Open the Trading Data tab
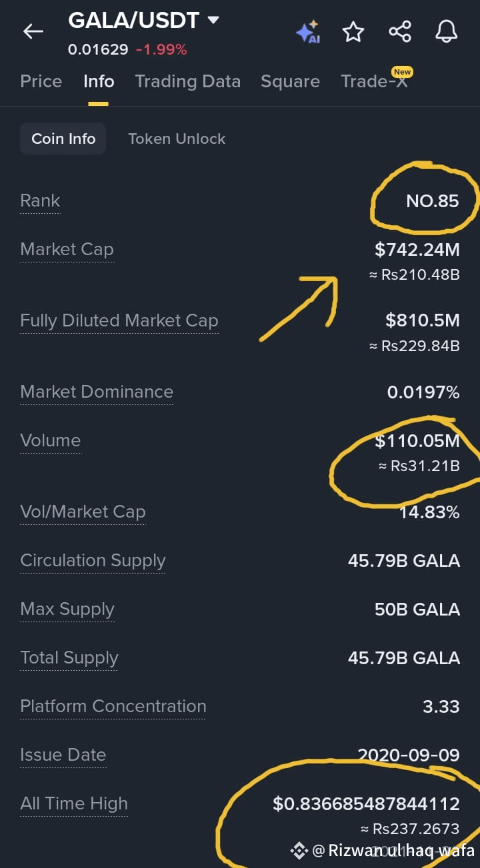Screen dimensions: 480x868 [x=188, y=81]
